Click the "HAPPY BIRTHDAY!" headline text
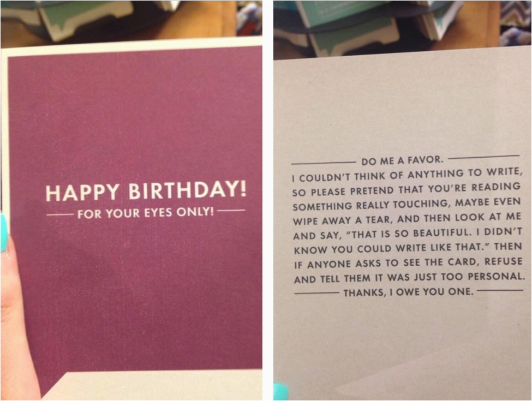Screen dimensions: 532x401 pyautogui.click(x=146, y=190)
